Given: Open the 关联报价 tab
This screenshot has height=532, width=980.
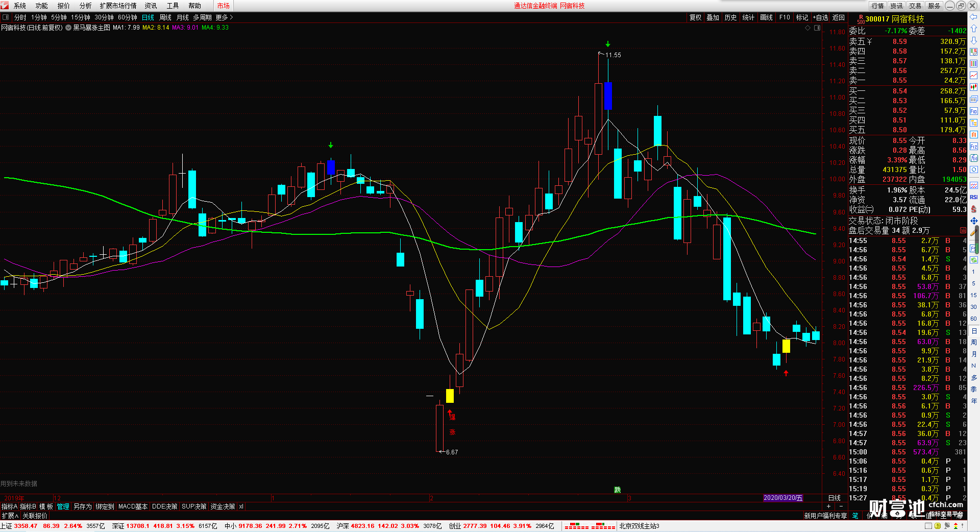Looking at the screenshot, I should tap(35, 516).
